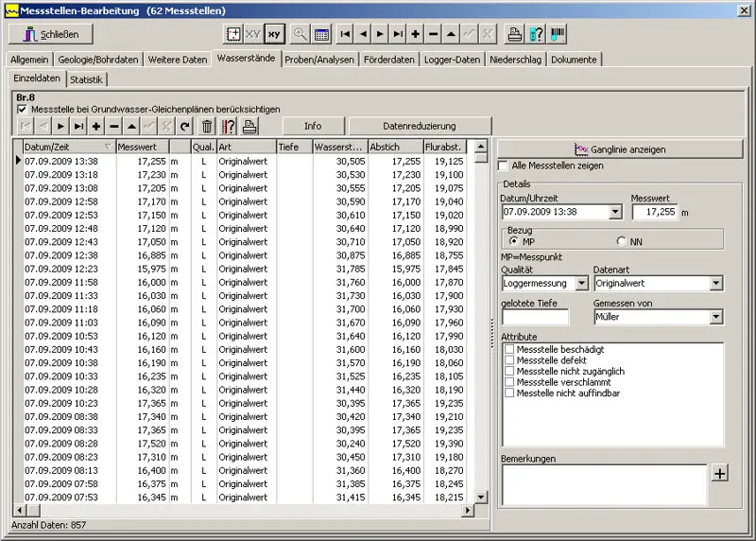This screenshot has height=541, width=756.
Task: Go to next Messstelle in top toolbar
Action: [x=380, y=34]
